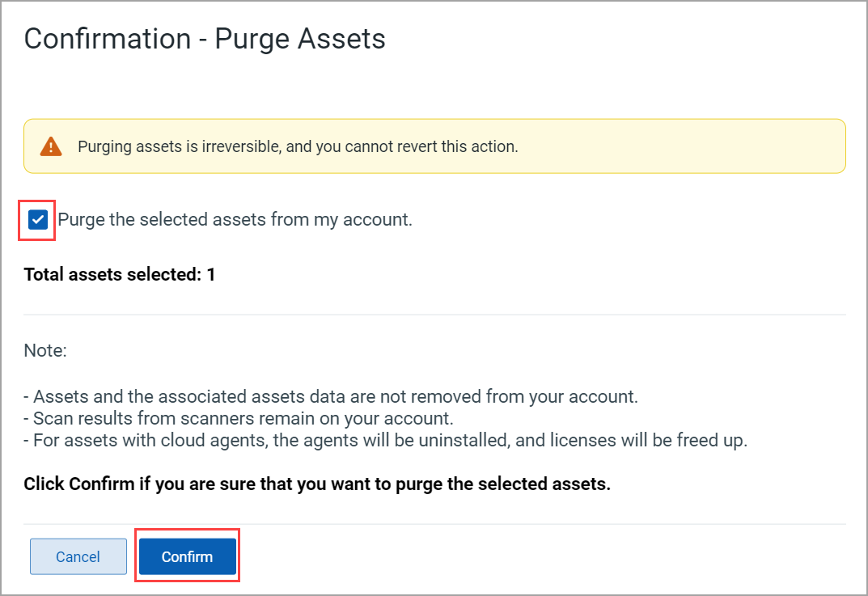The height and width of the screenshot is (596, 868).
Task: Click the 'Note:' heading
Action: click(45, 350)
